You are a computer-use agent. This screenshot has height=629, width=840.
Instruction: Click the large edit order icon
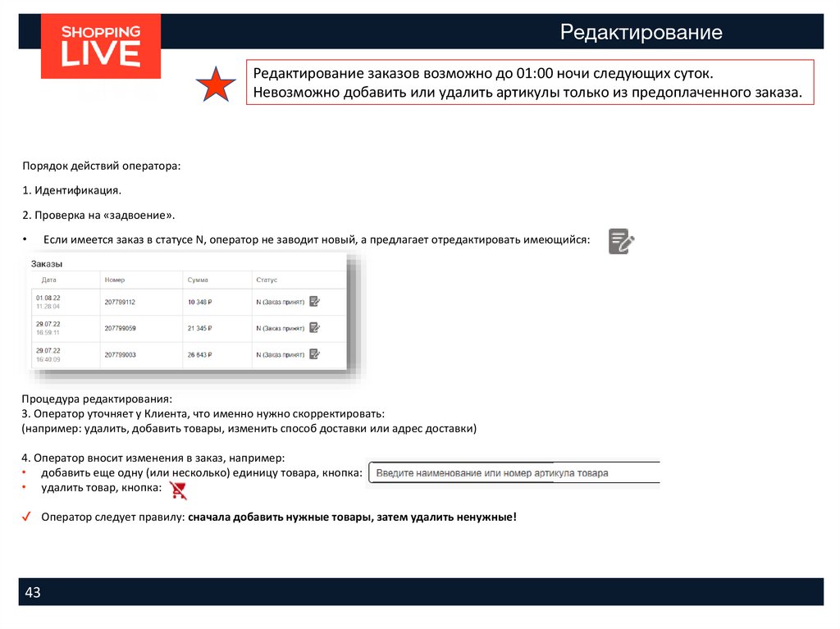click(x=622, y=241)
